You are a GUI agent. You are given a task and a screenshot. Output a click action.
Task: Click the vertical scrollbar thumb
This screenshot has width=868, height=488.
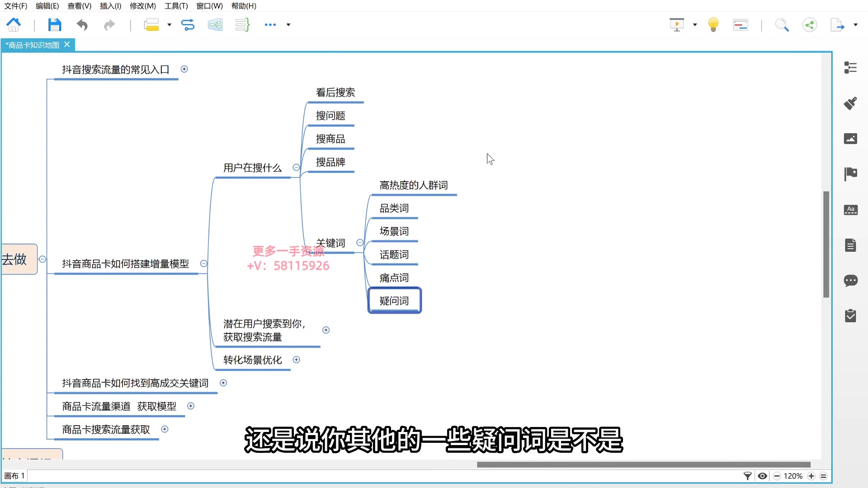(826, 244)
